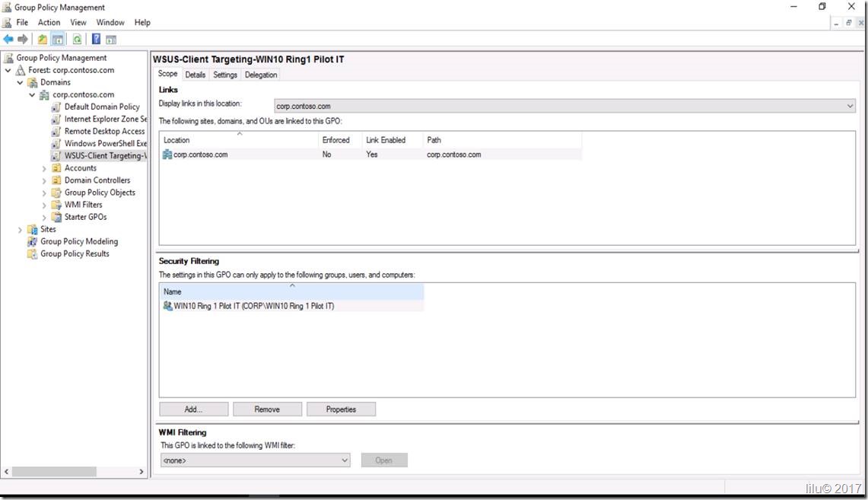Click the Group Policy Management root icon
The height and width of the screenshot is (500, 868).
coord(8,58)
